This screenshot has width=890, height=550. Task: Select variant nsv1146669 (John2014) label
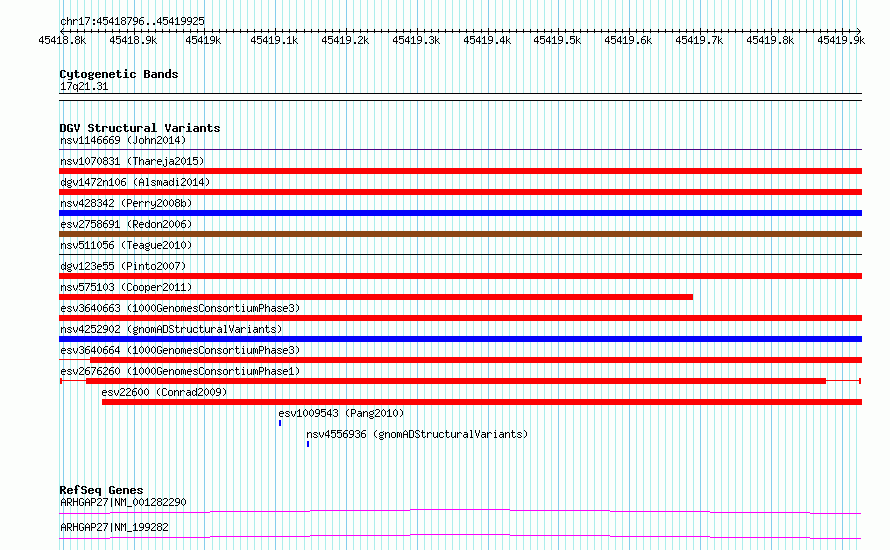click(x=123, y=140)
